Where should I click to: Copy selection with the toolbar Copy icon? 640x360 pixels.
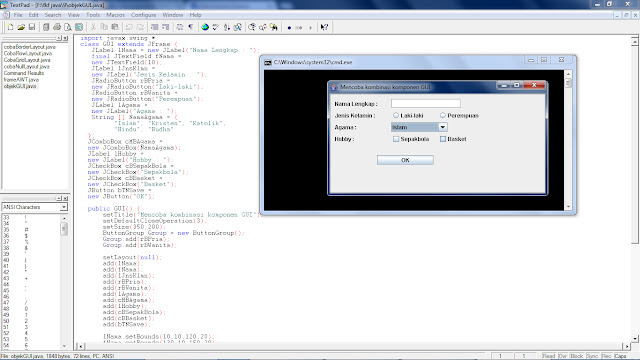104,27
